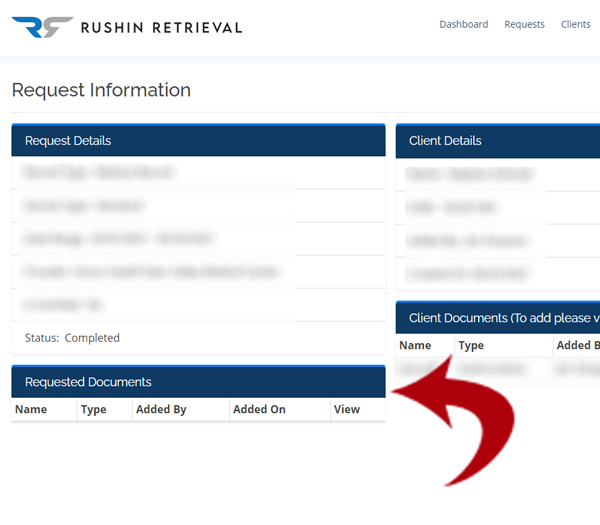This screenshot has height=525, width=600.
Task: Select the Client Details panel header
Action: (498, 141)
